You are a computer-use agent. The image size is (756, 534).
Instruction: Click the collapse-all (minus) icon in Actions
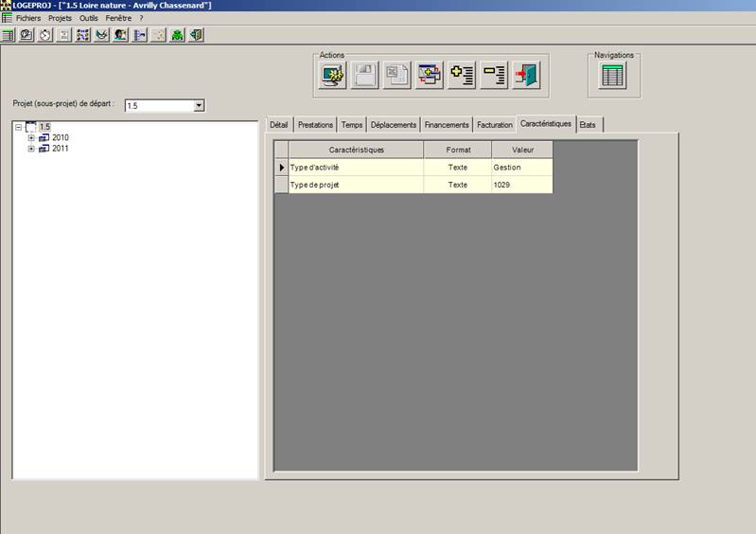(x=494, y=76)
